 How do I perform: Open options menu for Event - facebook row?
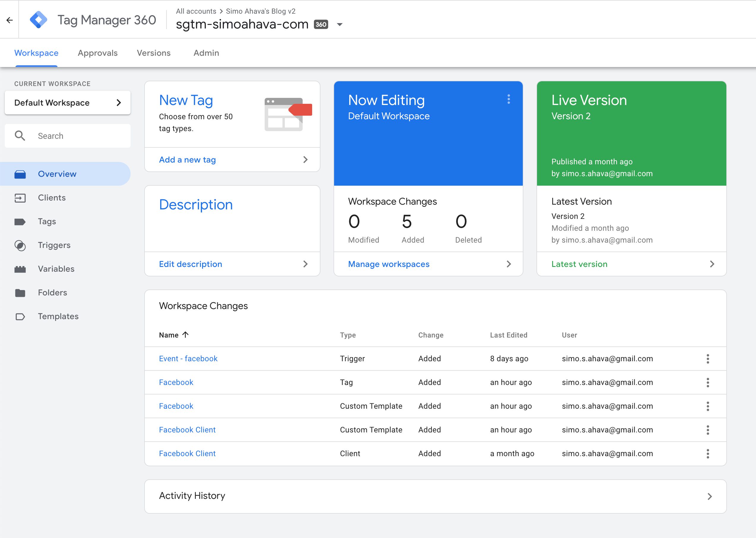[708, 359]
